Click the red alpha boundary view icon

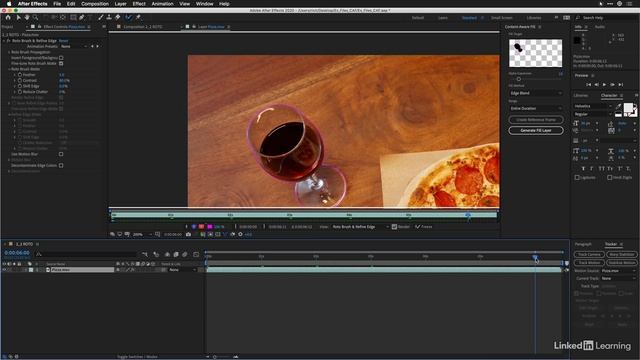coord(201,227)
